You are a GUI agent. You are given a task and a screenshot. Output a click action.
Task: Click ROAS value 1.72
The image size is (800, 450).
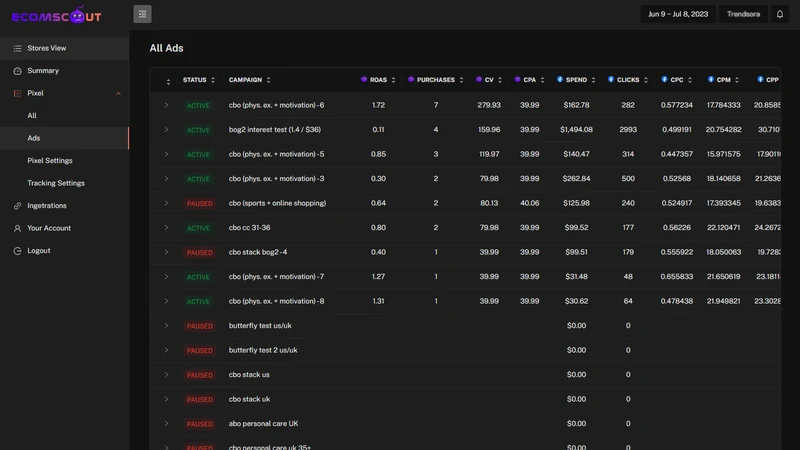tap(378, 105)
